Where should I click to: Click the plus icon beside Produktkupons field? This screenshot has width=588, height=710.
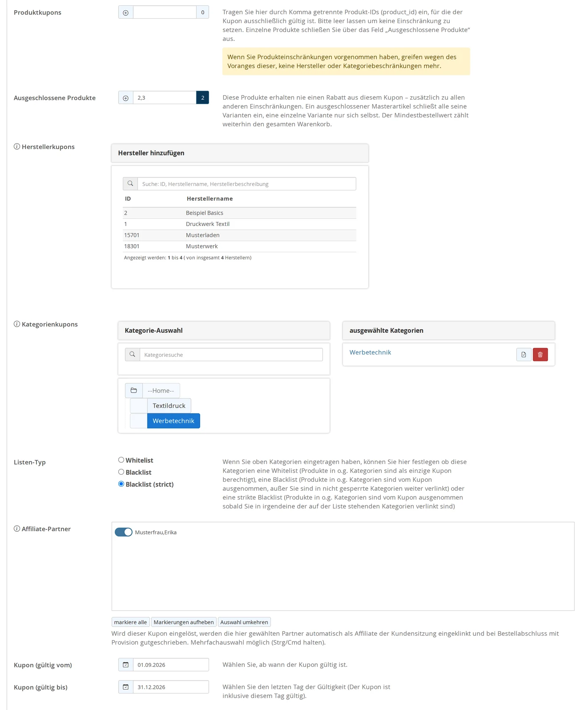point(126,12)
